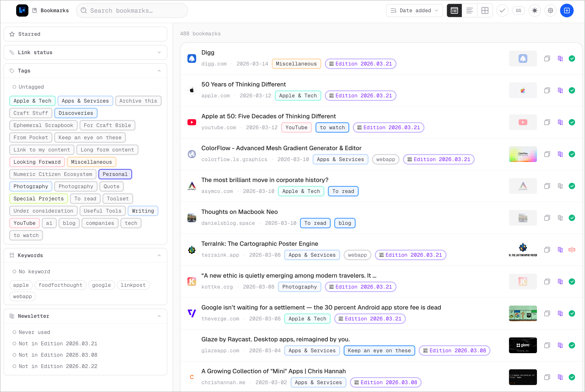This screenshot has width=585, height=392.
Task: Open settings via the gear icon
Action: [x=550, y=10]
